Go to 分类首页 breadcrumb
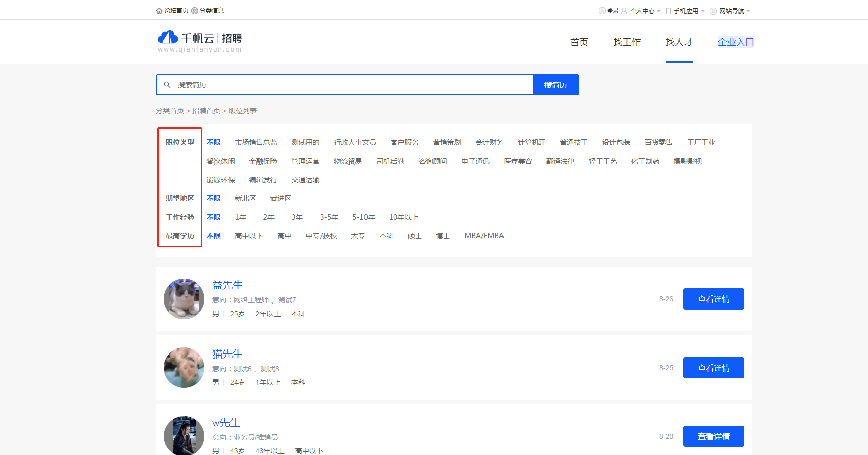The image size is (868, 455). [170, 111]
